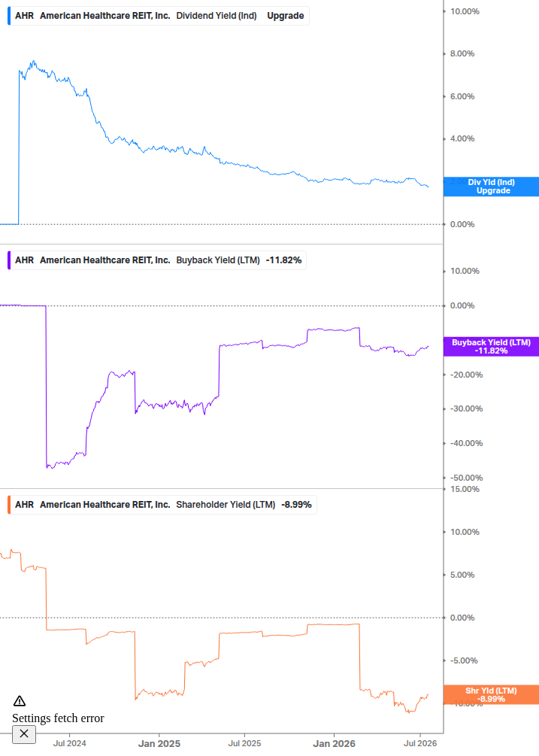Click the -11.82% value in Buyback legend
Screen dimensions: 539x756
[x=283, y=260]
